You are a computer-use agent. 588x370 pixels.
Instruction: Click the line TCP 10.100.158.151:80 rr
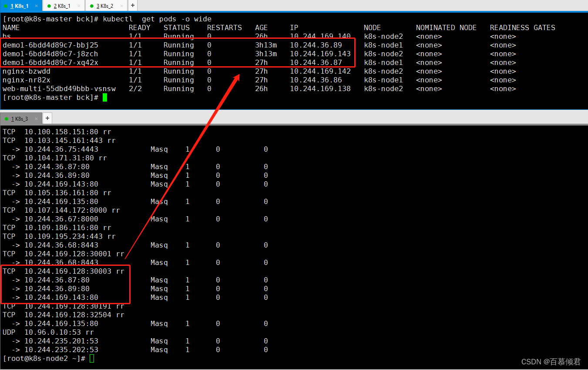click(57, 132)
